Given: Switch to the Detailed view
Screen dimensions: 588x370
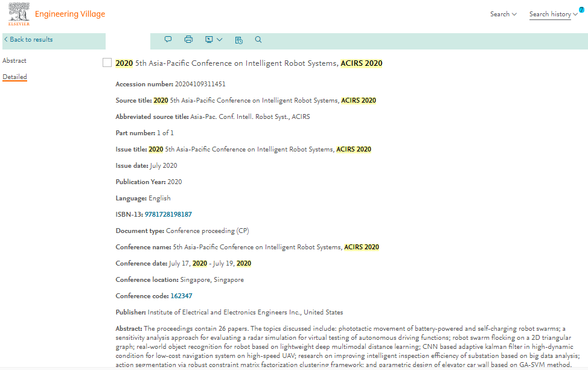Looking at the screenshot, I should (x=14, y=77).
